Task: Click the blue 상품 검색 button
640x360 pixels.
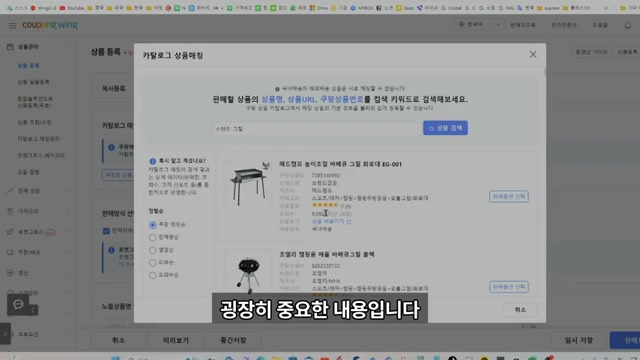Action: [445, 128]
